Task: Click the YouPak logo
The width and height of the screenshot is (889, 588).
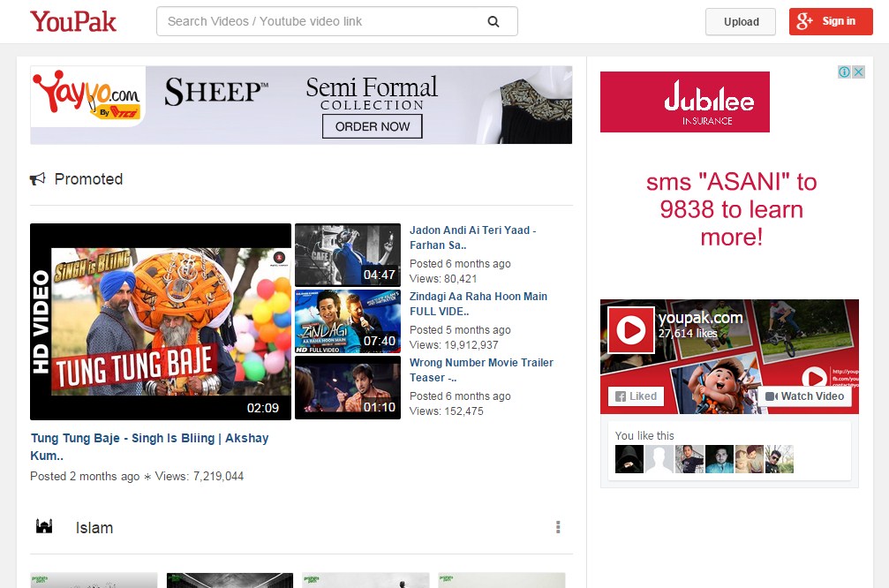Action: click(x=73, y=21)
